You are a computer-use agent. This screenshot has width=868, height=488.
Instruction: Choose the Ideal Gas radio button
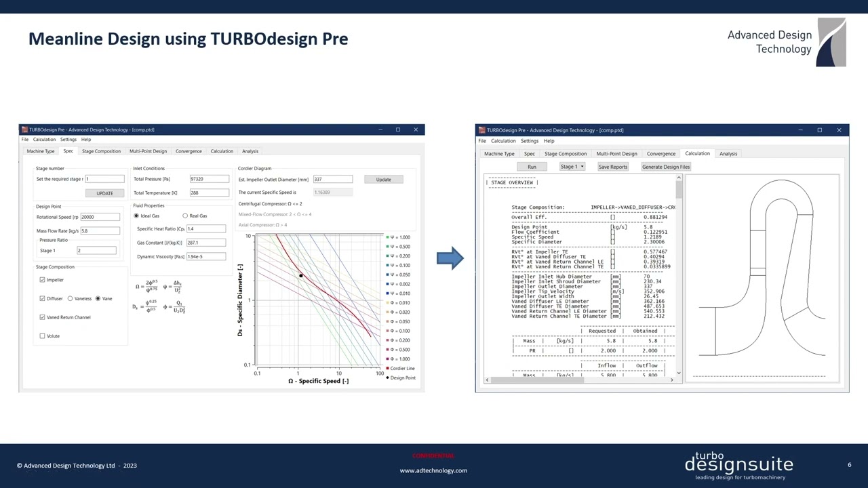(136, 216)
